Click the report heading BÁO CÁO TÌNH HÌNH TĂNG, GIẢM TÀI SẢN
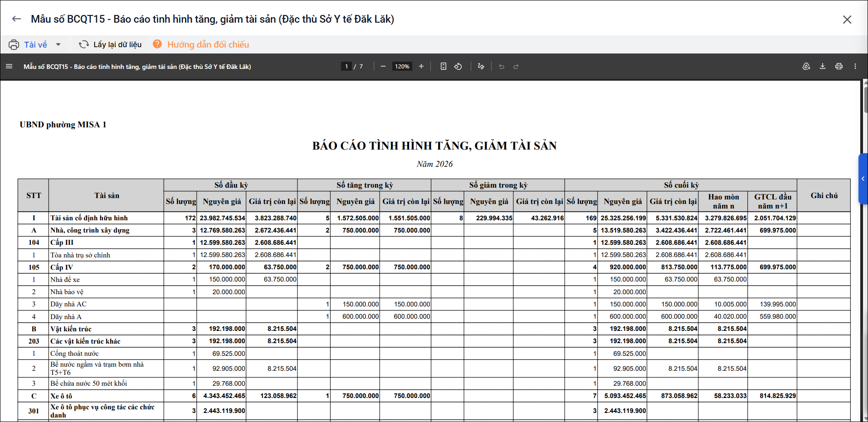Viewport: 868px width, 422px height. (434, 146)
